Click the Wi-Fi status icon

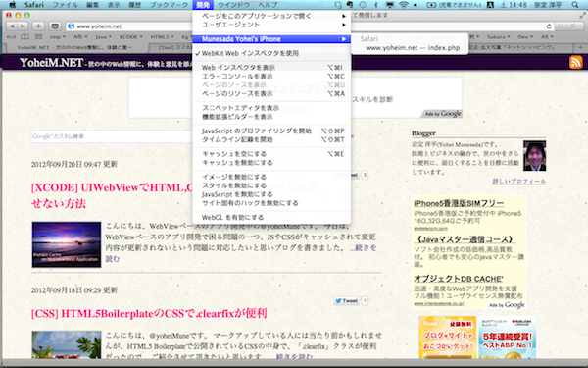tap(404, 5)
